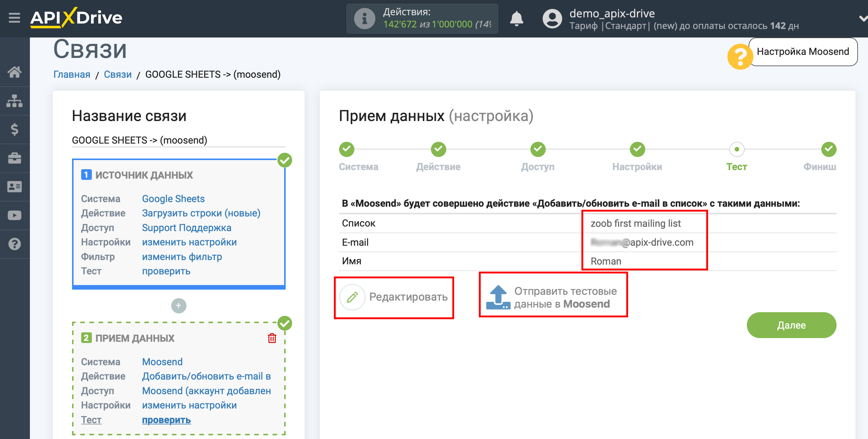This screenshot has height=439, width=868.
Task: Click the green Далее button
Action: point(791,325)
